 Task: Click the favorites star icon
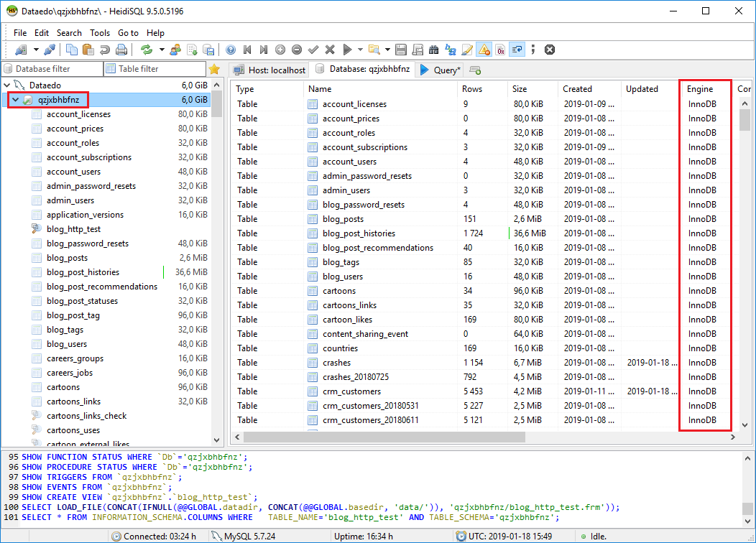(213, 69)
